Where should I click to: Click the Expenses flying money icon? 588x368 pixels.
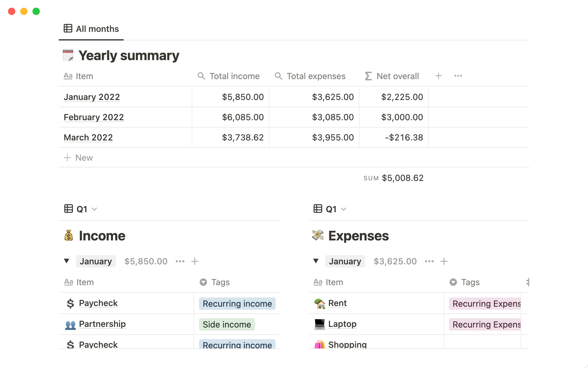point(318,236)
